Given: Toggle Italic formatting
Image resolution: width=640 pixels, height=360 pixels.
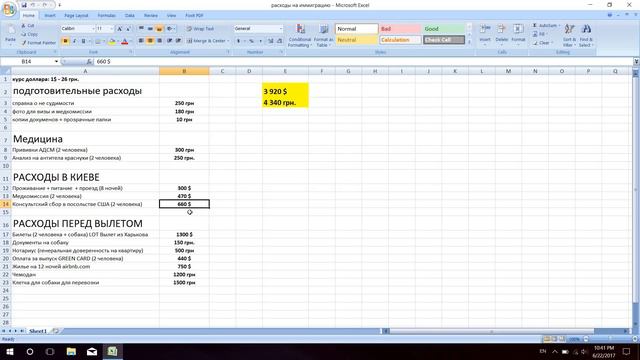Looking at the screenshot, I should (74, 41).
